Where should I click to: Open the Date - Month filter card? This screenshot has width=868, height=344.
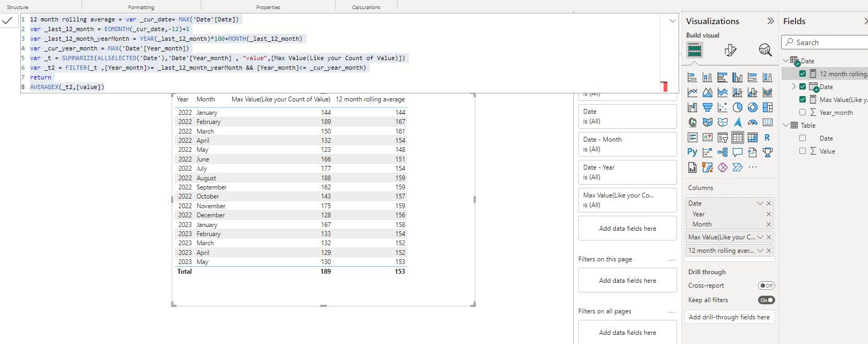pyautogui.click(x=627, y=144)
